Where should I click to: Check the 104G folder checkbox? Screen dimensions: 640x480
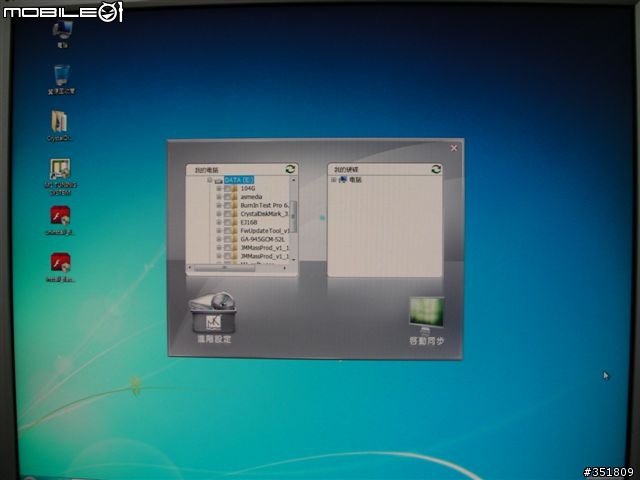(x=227, y=189)
